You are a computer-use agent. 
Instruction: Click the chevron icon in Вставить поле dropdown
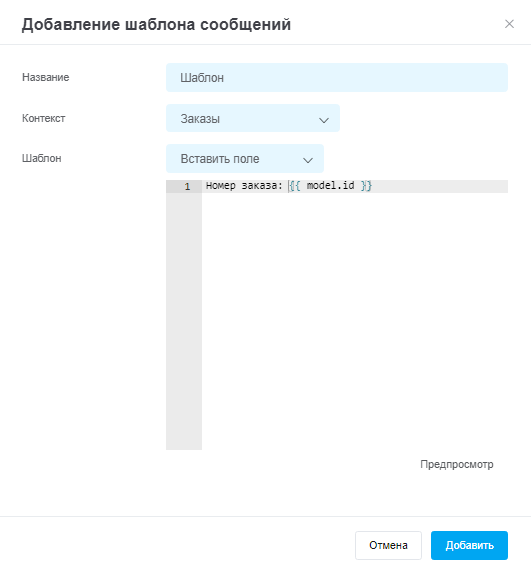pyautogui.click(x=308, y=160)
